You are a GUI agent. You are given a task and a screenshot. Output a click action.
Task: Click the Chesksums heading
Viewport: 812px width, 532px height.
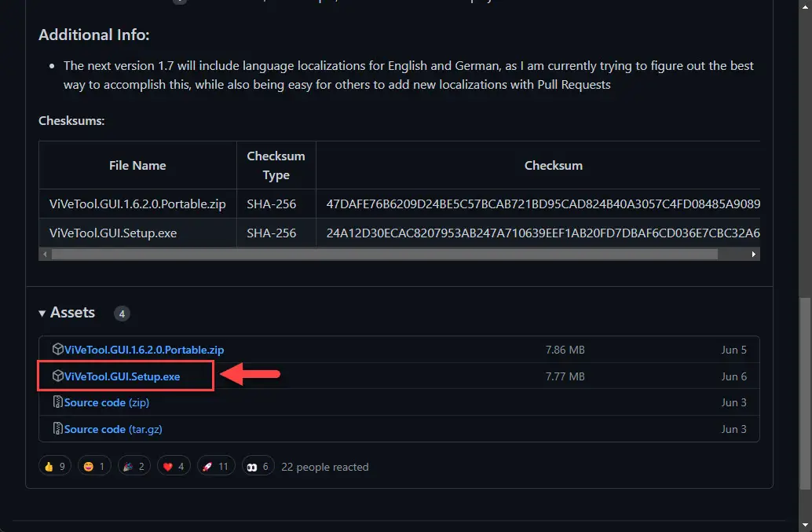pyautogui.click(x=71, y=121)
